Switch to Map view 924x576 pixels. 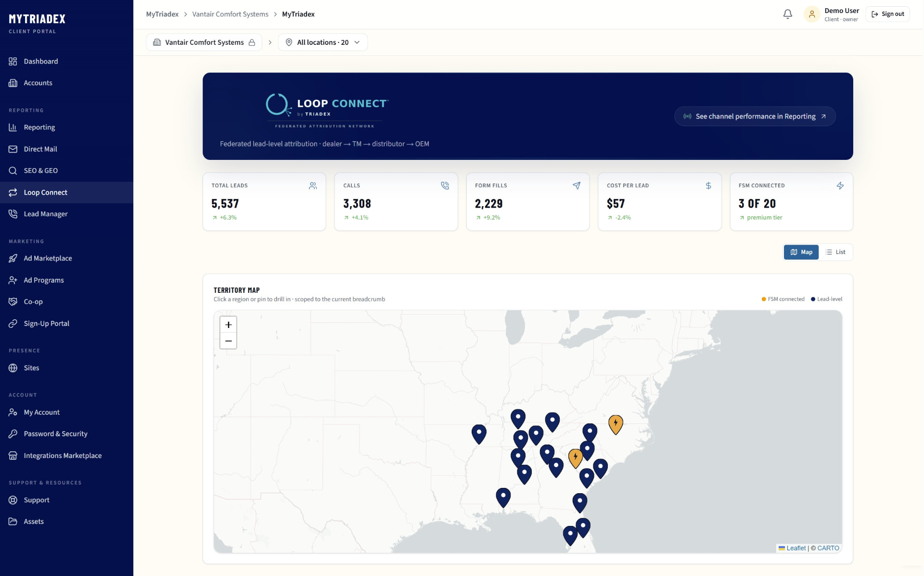(801, 252)
